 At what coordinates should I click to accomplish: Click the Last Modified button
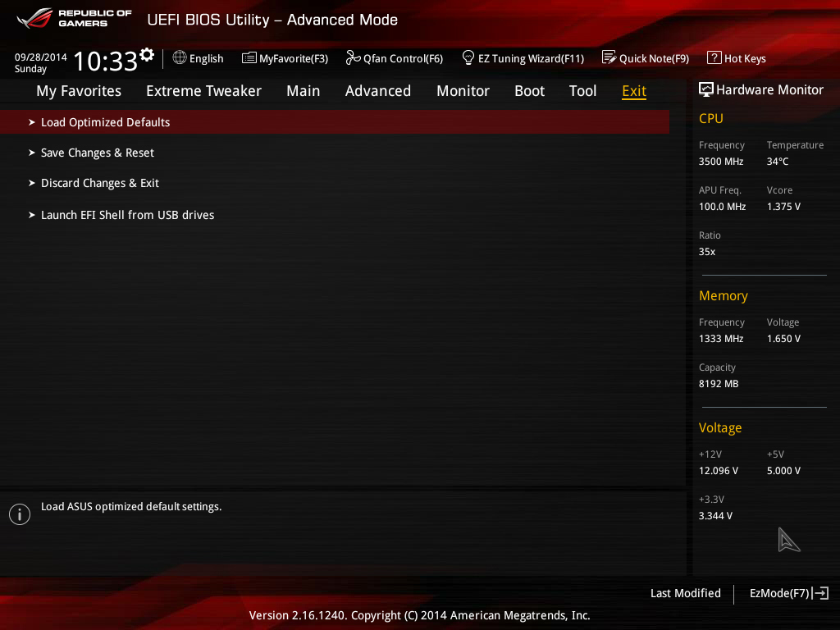pos(686,593)
